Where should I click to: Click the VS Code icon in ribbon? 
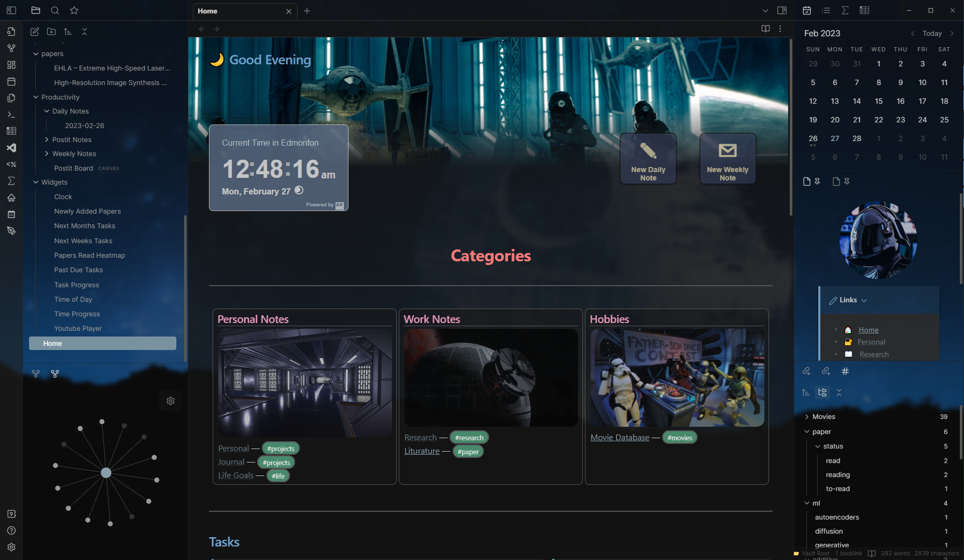tap(11, 148)
